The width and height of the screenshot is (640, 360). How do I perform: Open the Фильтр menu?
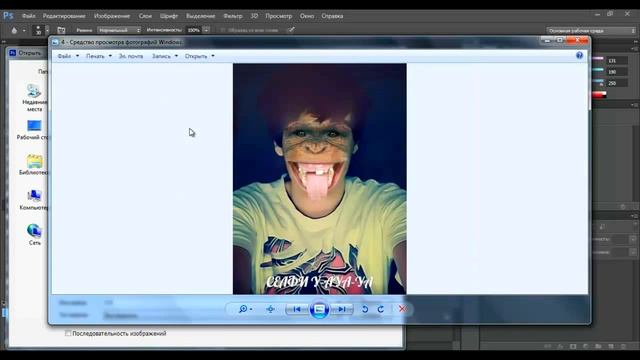click(x=233, y=16)
